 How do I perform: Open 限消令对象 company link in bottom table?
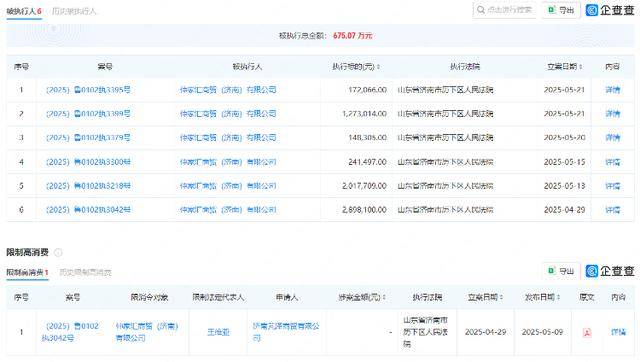click(x=147, y=332)
